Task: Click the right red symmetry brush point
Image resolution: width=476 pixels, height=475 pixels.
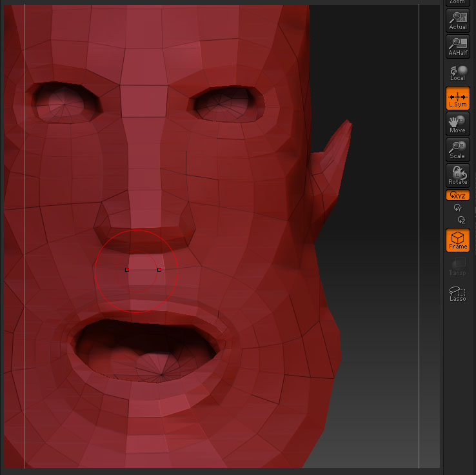Action: click(159, 269)
